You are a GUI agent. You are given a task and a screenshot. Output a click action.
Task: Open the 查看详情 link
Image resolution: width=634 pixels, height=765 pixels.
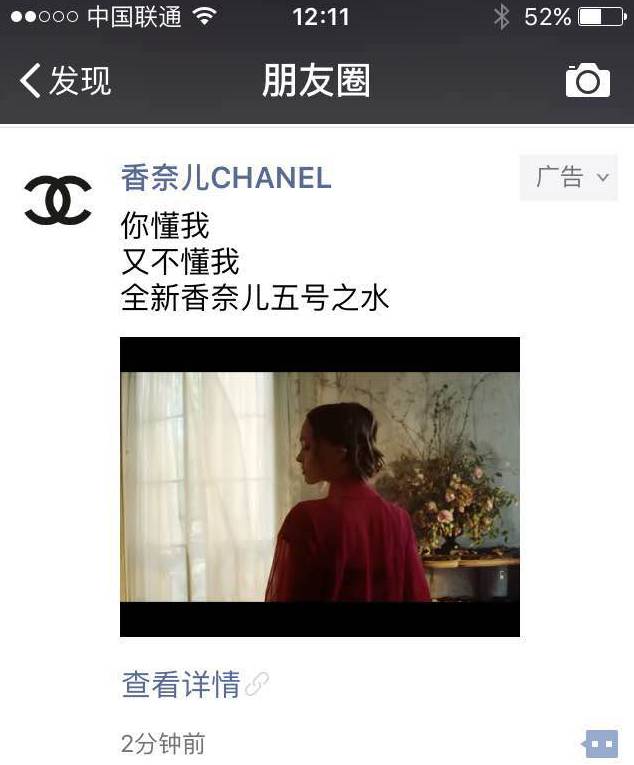[x=181, y=684]
